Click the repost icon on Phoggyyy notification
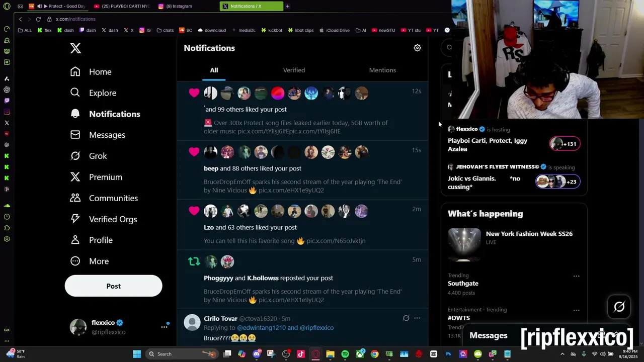The width and height of the screenshot is (644, 362). (194, 261)
